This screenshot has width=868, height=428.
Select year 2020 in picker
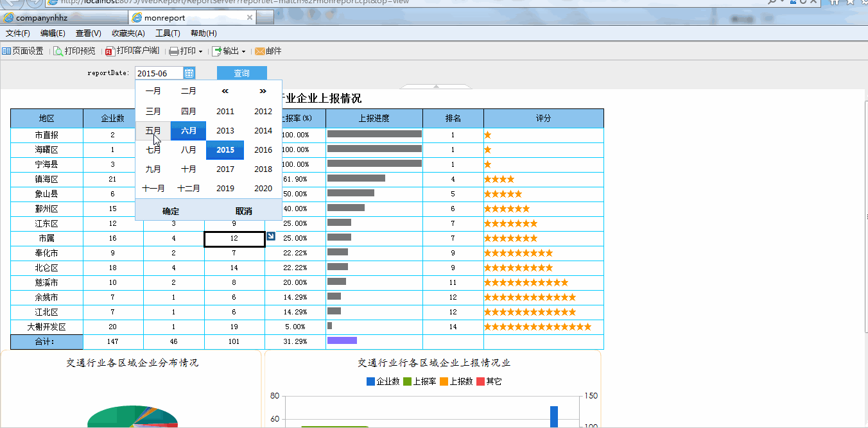(x=263, y=189)
